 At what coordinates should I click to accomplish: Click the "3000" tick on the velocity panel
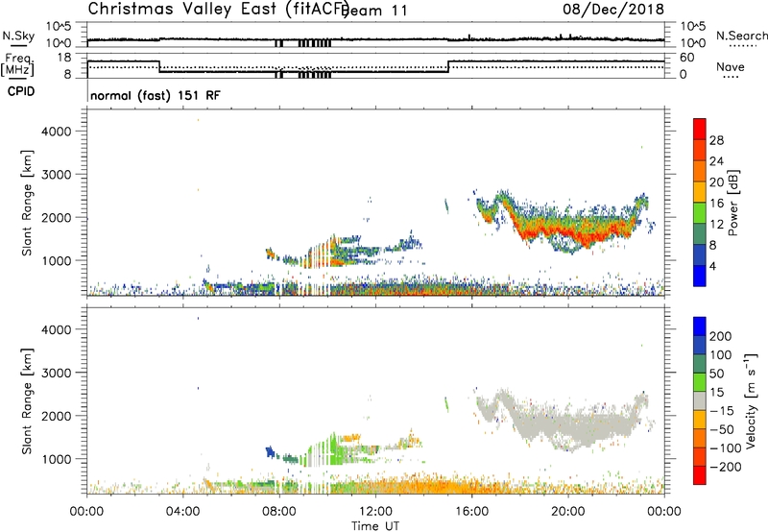[x=57, y=373]
